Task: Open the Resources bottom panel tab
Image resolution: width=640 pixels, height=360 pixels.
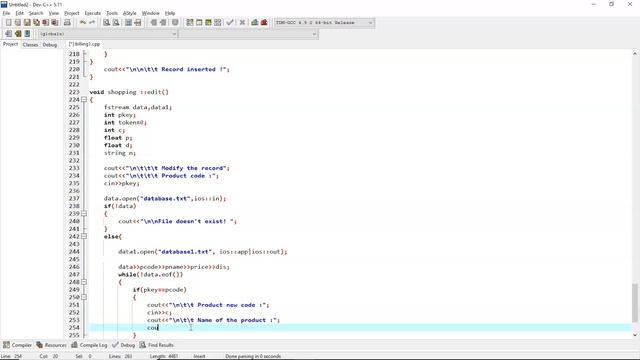Action: 51,345
